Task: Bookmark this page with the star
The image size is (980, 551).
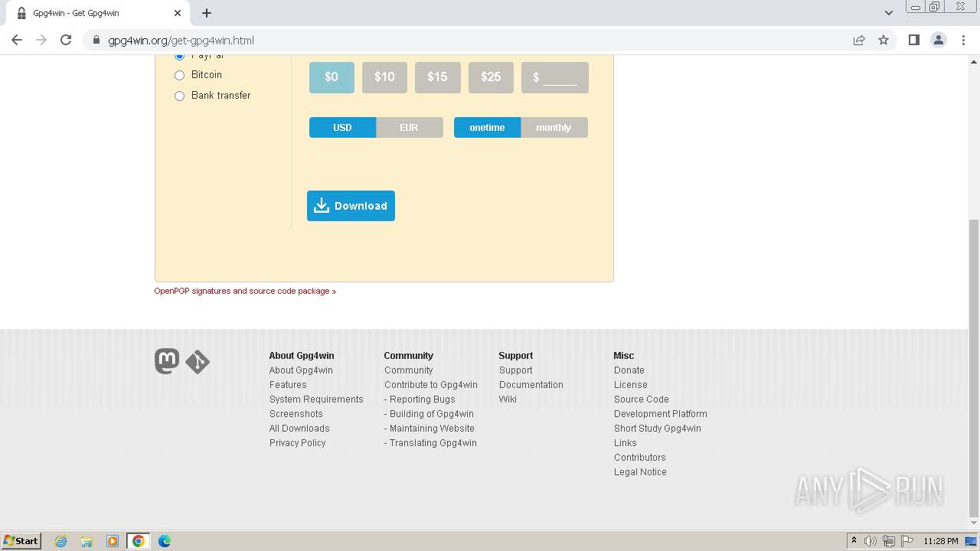Action: point(884,40)
